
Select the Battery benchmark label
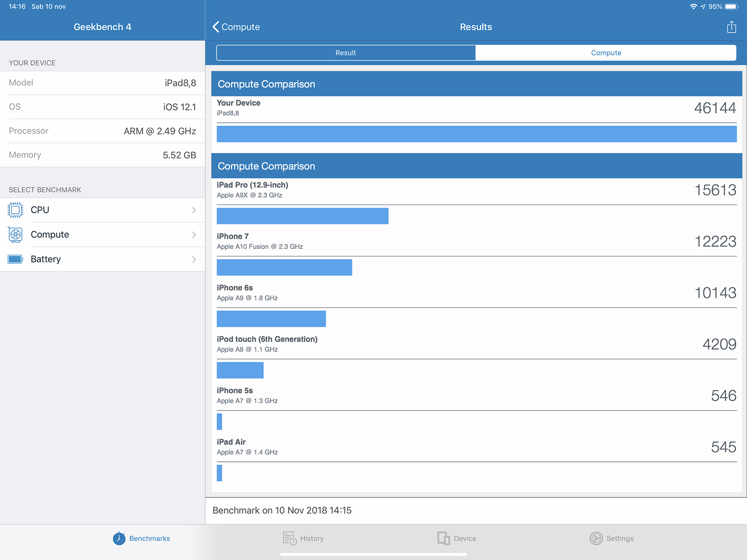[46, 259]
